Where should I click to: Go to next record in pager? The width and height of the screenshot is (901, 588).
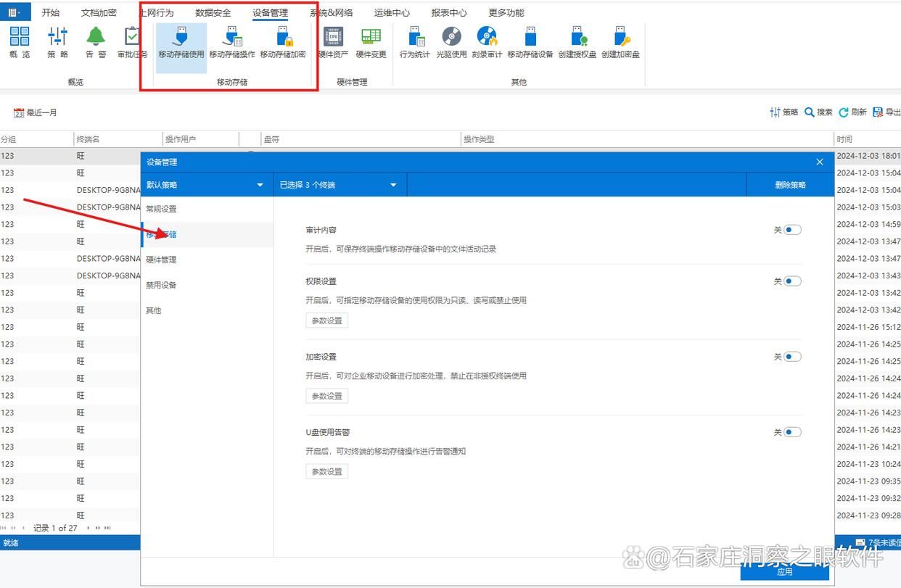(x=89, y=528)
